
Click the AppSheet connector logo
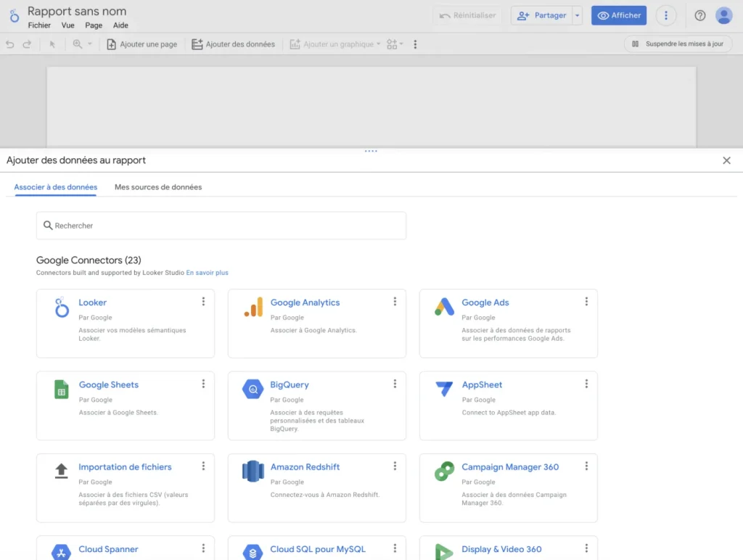pyautogui.click(x=444, y=389)
